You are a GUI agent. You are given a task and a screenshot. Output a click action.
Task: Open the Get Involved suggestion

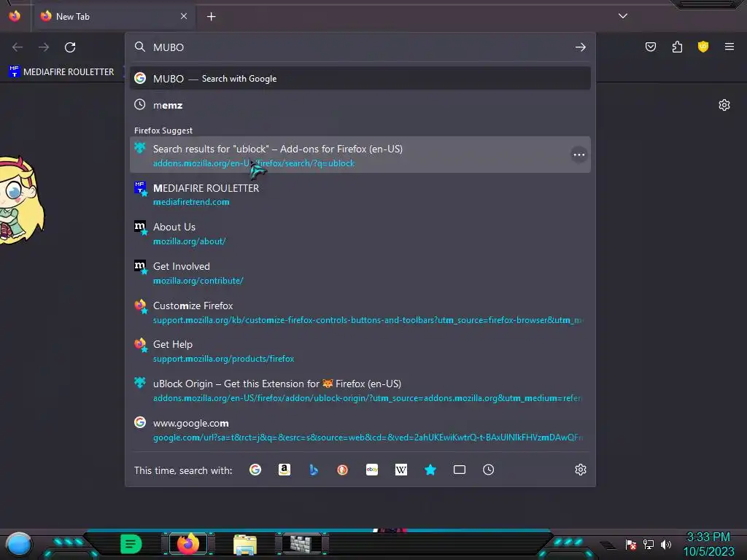tap(360, 273)
